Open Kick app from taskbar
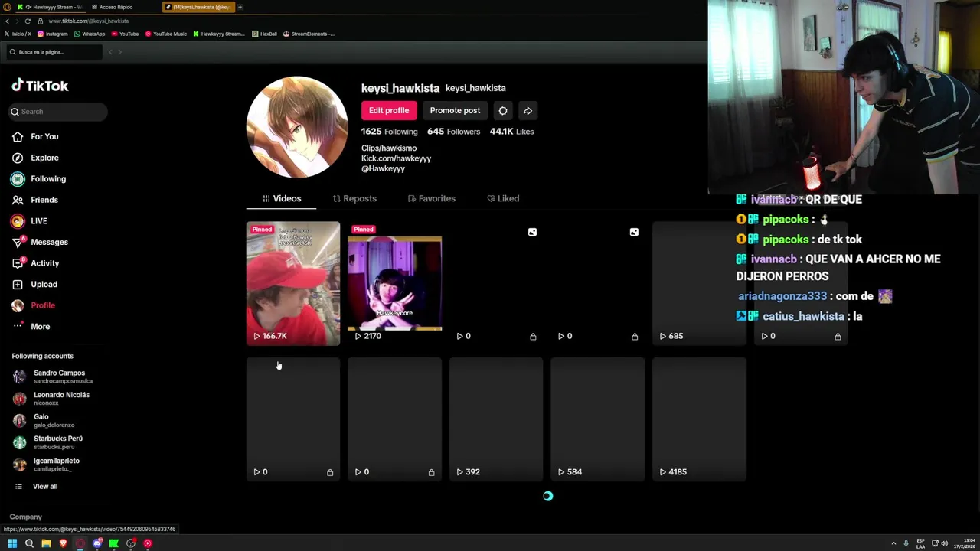This screenshot has height=551, width=980. pos(114,543)
